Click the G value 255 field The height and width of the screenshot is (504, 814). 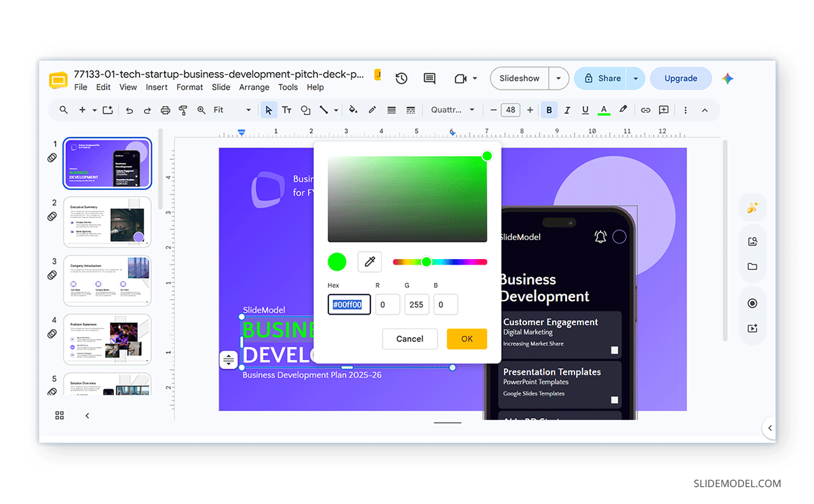pyautogui.click(x=416, y=305)
